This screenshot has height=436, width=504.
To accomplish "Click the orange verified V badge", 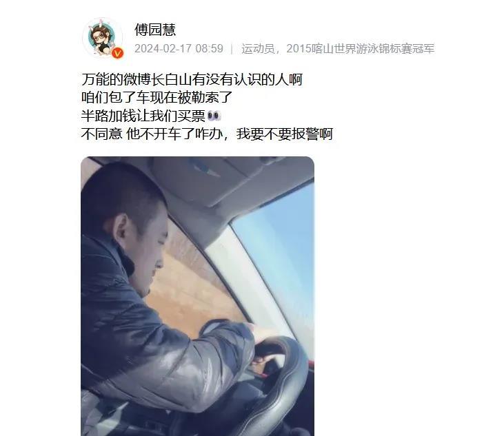I will (x=118, y=52).
